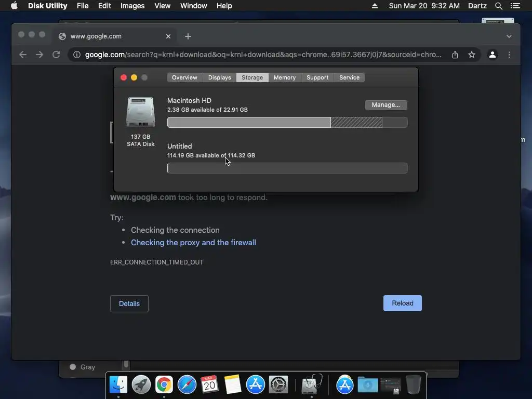532x399 pixels.
Task: Open Spotlight search in menu bar
Action: point(498,6)
